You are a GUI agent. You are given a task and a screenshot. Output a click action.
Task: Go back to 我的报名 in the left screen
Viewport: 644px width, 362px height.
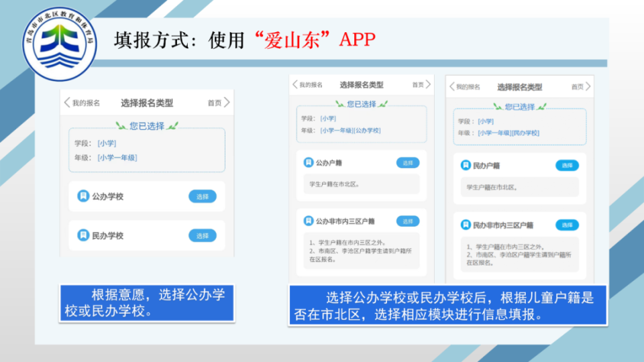pos(87,103)
